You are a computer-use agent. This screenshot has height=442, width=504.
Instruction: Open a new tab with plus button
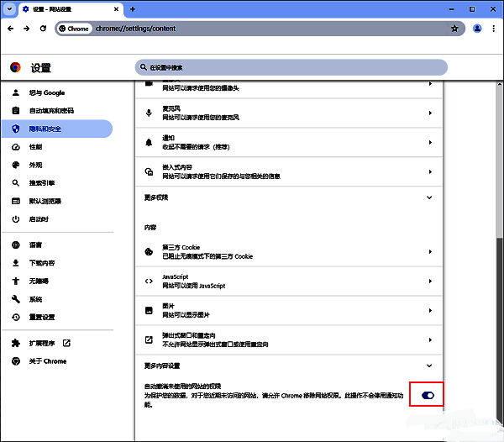[x=132, y=8]
